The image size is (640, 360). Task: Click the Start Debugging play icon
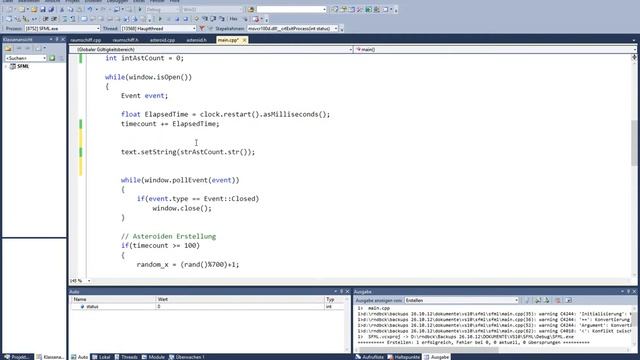coord(140,9)
